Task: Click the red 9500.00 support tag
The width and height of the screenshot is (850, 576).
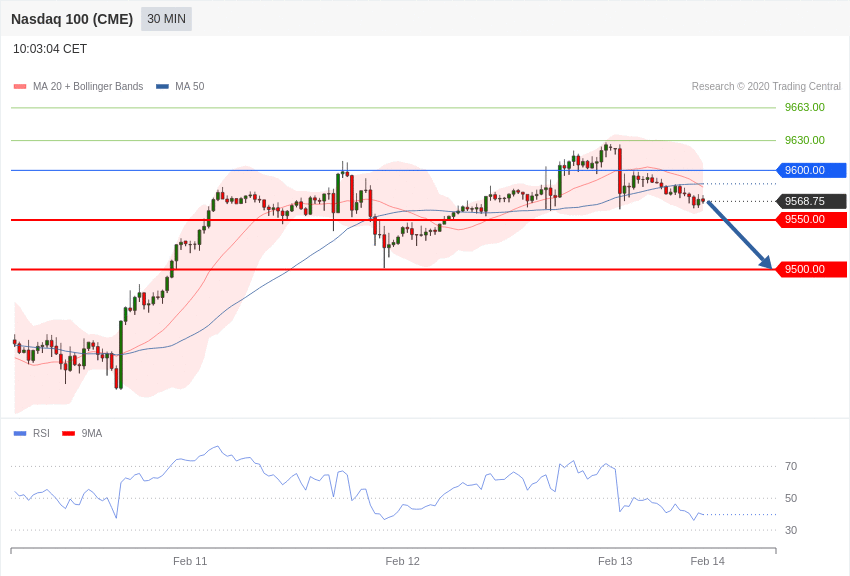Action: [x=812, y=269]
